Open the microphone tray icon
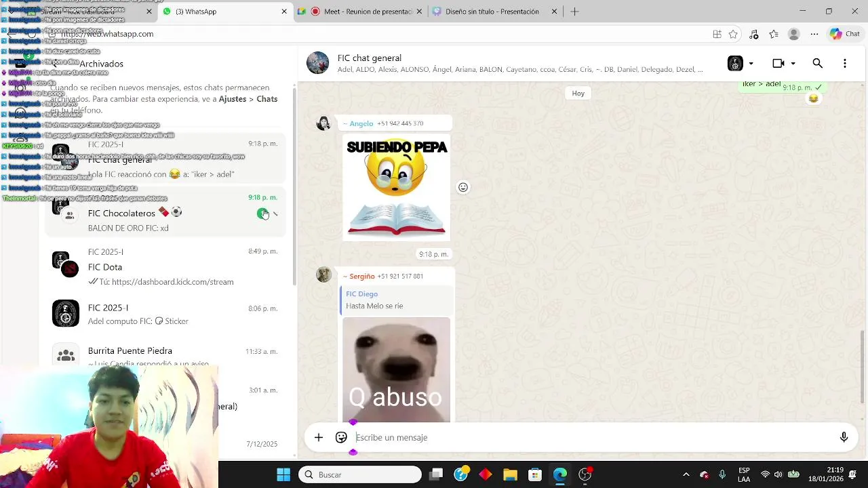Viewport: 868px width, 488px height. 722,474
